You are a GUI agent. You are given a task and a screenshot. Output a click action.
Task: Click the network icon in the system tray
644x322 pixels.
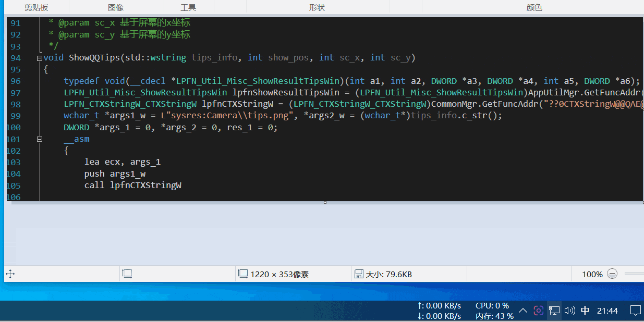[554, 310]
